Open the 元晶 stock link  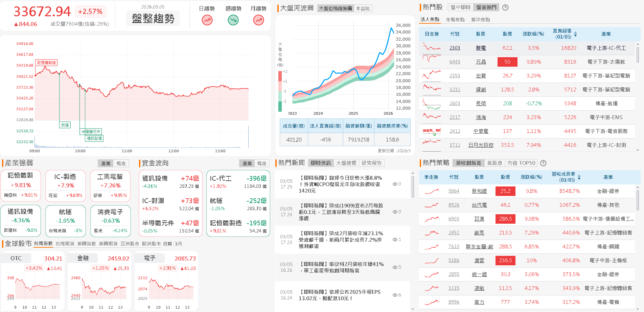pyautogui.click(x=481, y=62)
